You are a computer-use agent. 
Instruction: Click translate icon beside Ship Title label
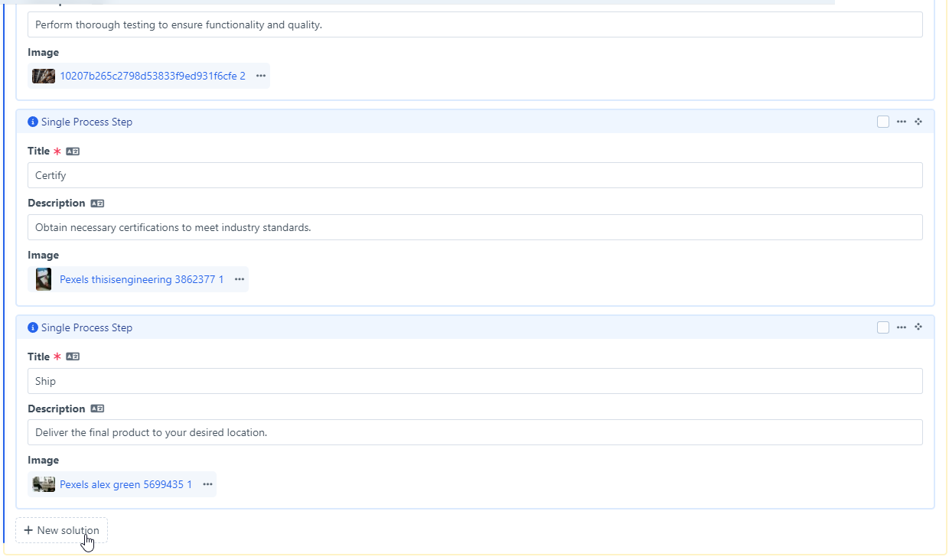tap(73, 357)
